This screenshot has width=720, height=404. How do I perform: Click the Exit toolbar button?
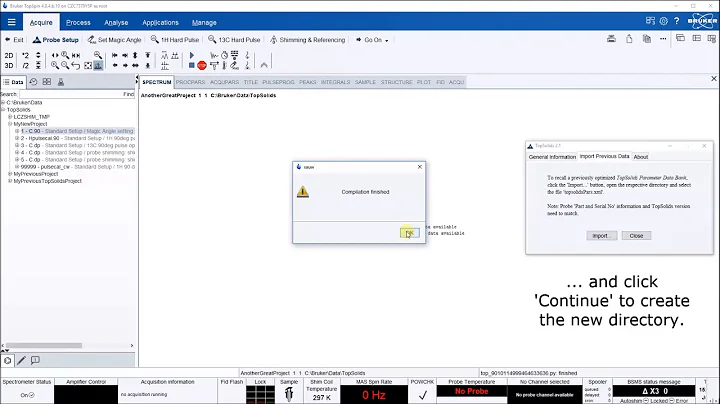(x=14, y=40)
